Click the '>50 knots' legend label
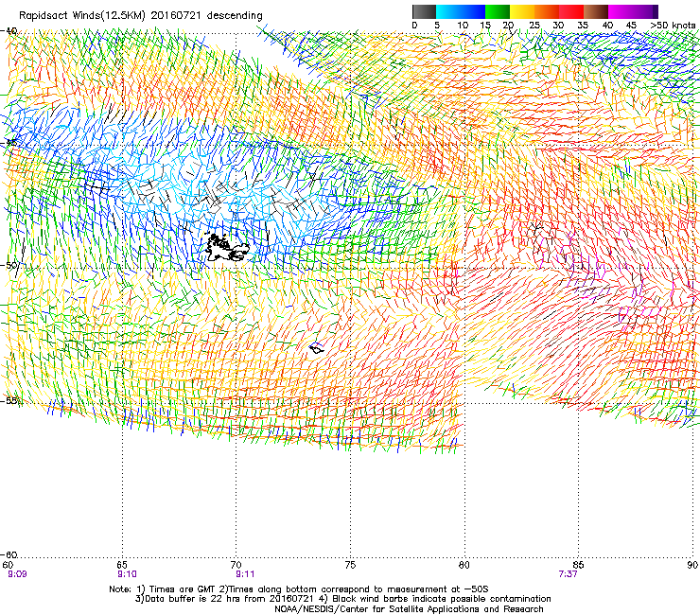This screenshot has height=615, width=700. coord(673,25)
